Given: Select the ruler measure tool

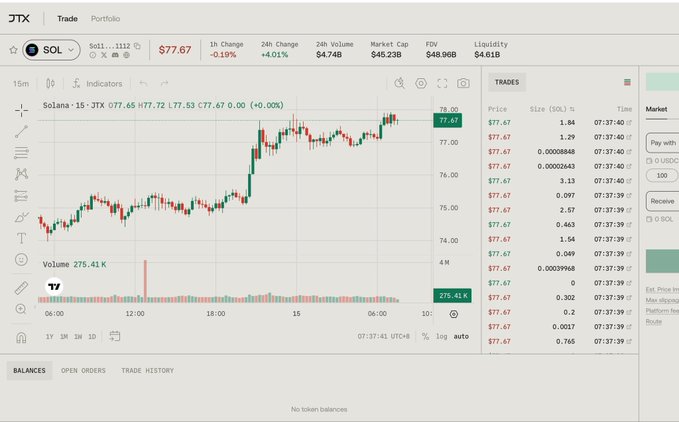Looking at the screenshot, I should 21,288.
